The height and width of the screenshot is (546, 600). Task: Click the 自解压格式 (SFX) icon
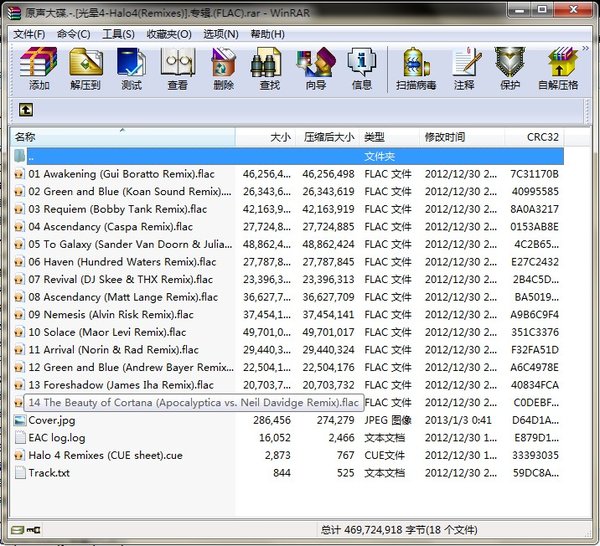click(559, 68)
